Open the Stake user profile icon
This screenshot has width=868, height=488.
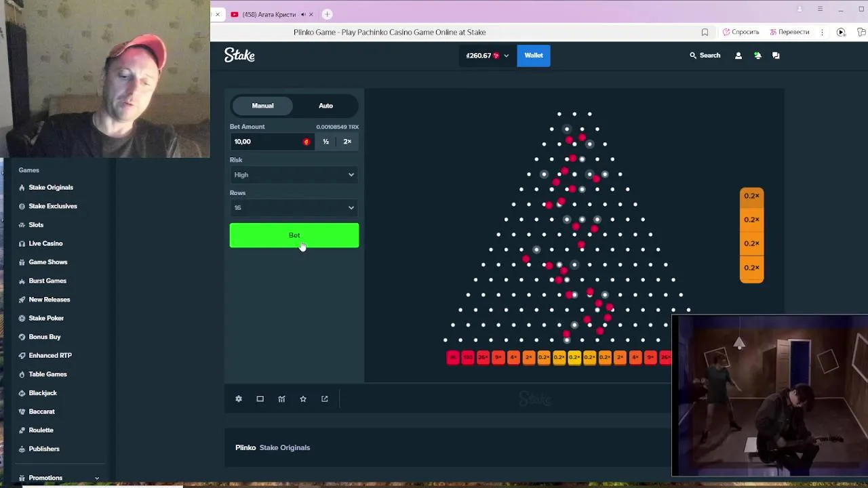click(x=738, y=56)
